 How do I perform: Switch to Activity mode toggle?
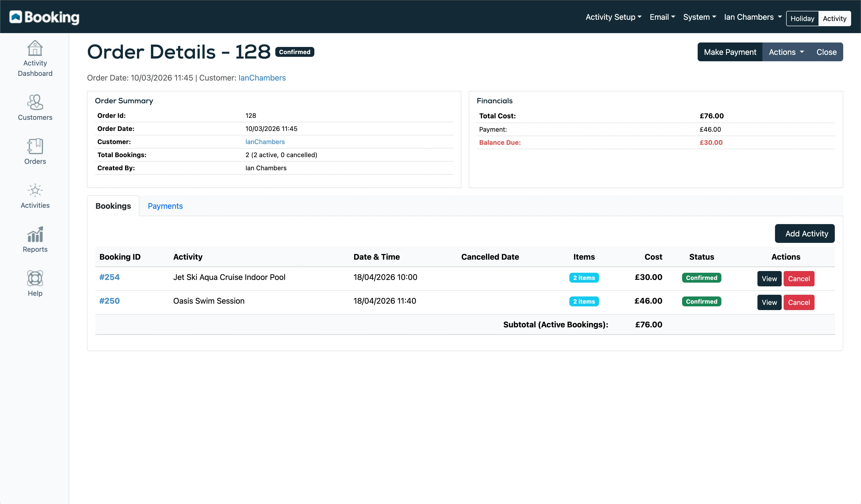tap(834, 19)
